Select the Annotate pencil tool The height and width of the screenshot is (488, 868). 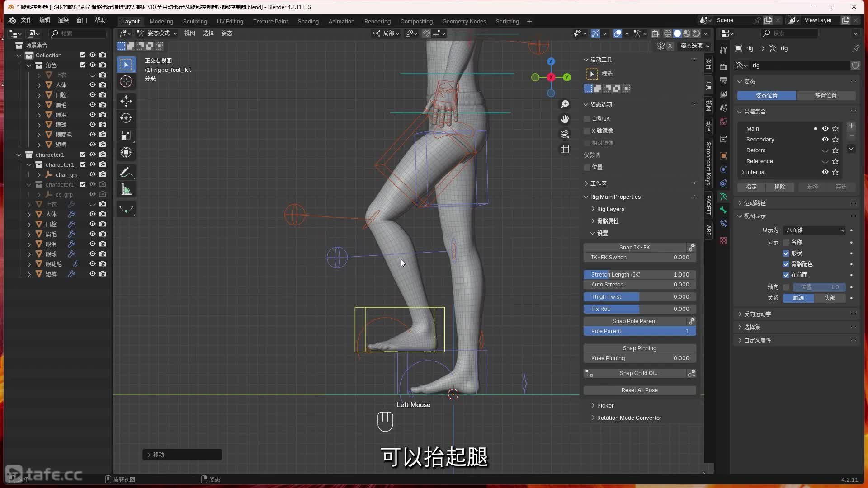coord(126,173)
